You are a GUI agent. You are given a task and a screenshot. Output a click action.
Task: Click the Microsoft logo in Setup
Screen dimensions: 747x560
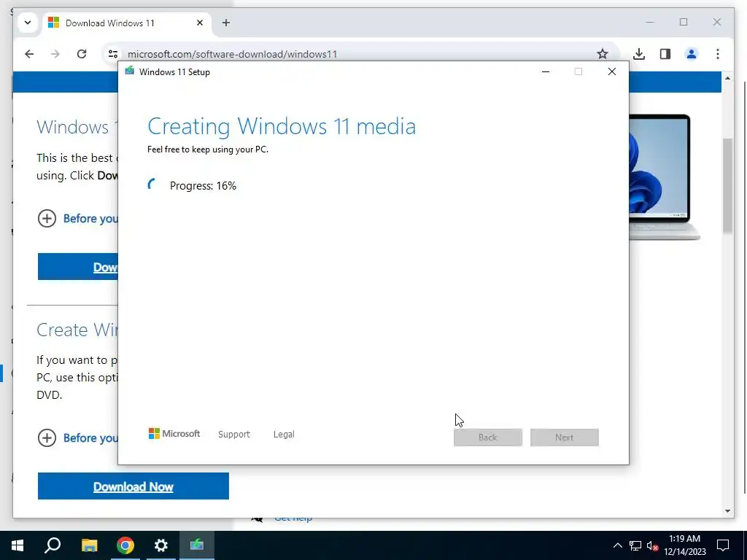pos(174,433)
